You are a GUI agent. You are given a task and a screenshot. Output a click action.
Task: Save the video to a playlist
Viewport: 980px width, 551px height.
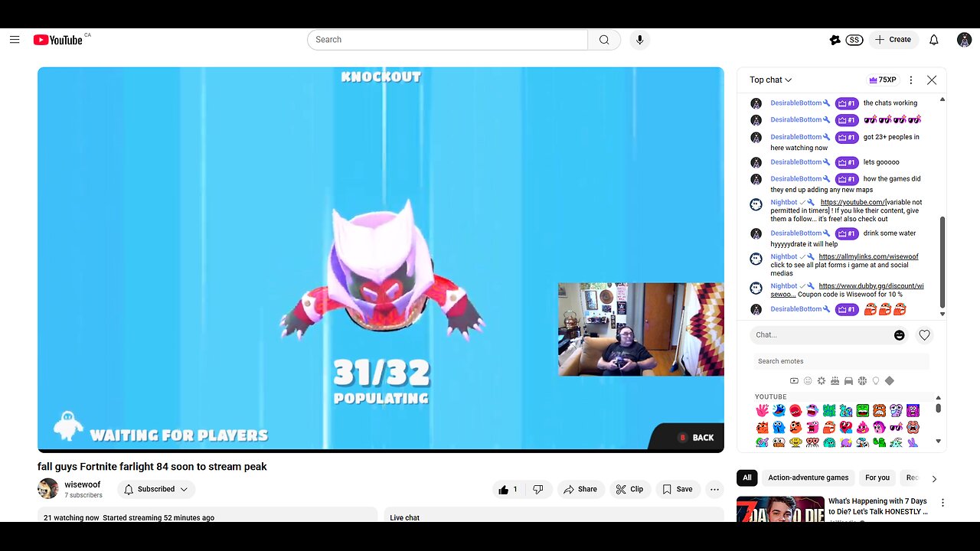point(678,489)
